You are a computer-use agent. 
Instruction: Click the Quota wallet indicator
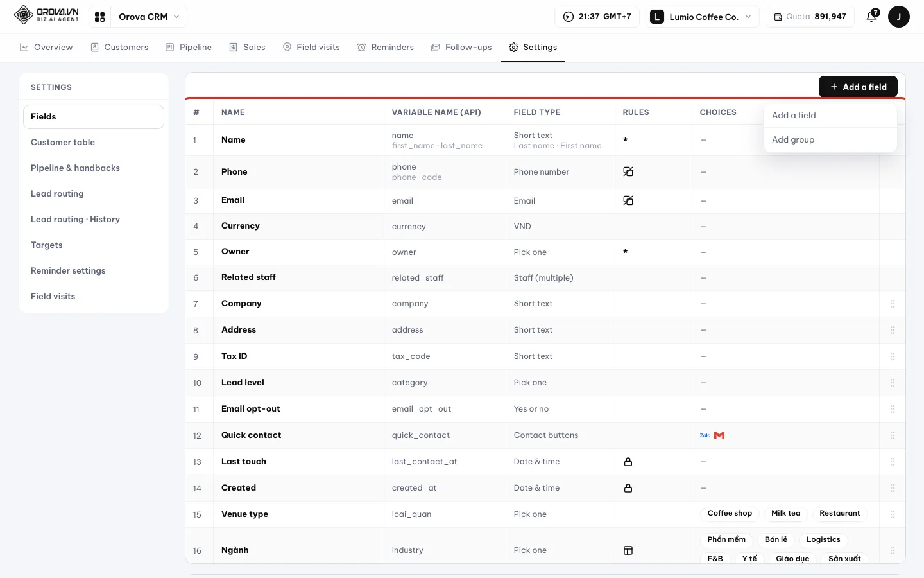point(810,17)
